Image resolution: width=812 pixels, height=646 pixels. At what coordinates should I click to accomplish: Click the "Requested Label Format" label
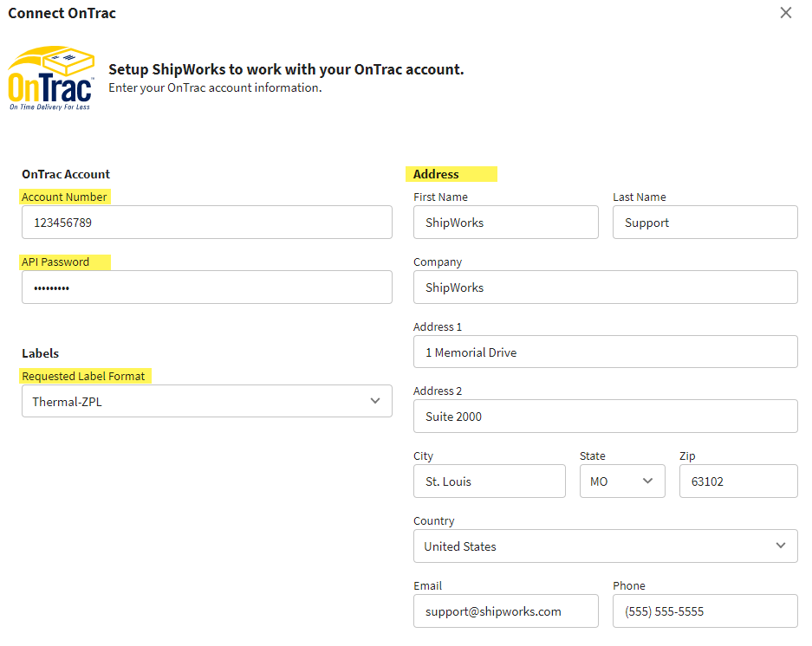click(83, 377)
